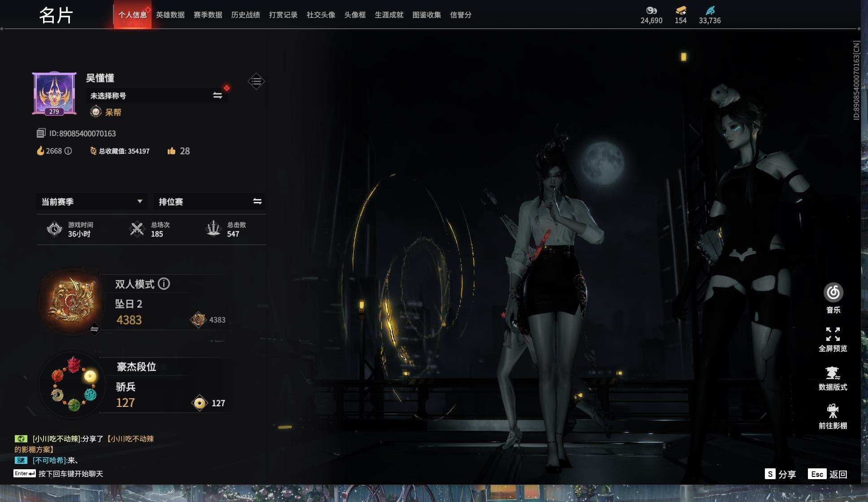
Task: Click the 总收藏值 collection icon
Action: coord(93,151)
